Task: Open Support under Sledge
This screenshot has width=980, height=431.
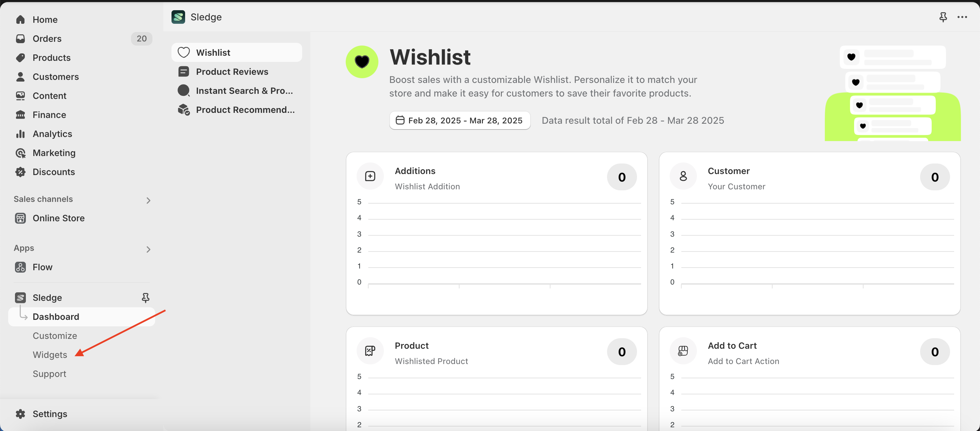Action: [49, 374]
